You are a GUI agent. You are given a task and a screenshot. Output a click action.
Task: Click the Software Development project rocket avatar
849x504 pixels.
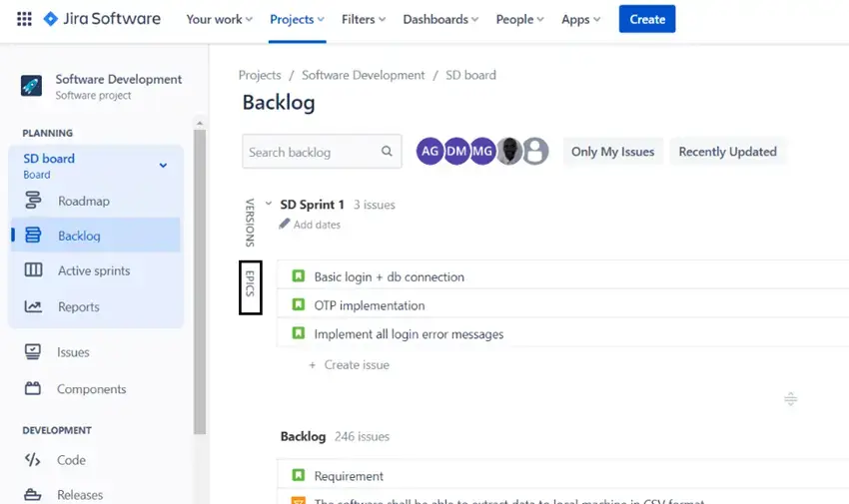coord(32,86)
